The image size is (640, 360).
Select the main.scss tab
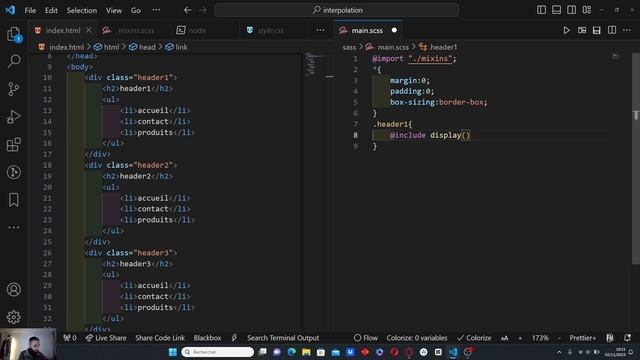click(x=367, y=30)
